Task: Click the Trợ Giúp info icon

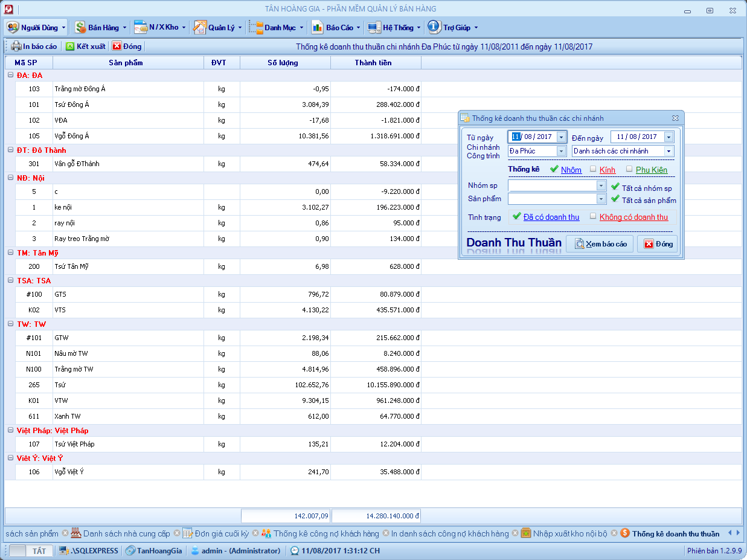Action: 434,28
